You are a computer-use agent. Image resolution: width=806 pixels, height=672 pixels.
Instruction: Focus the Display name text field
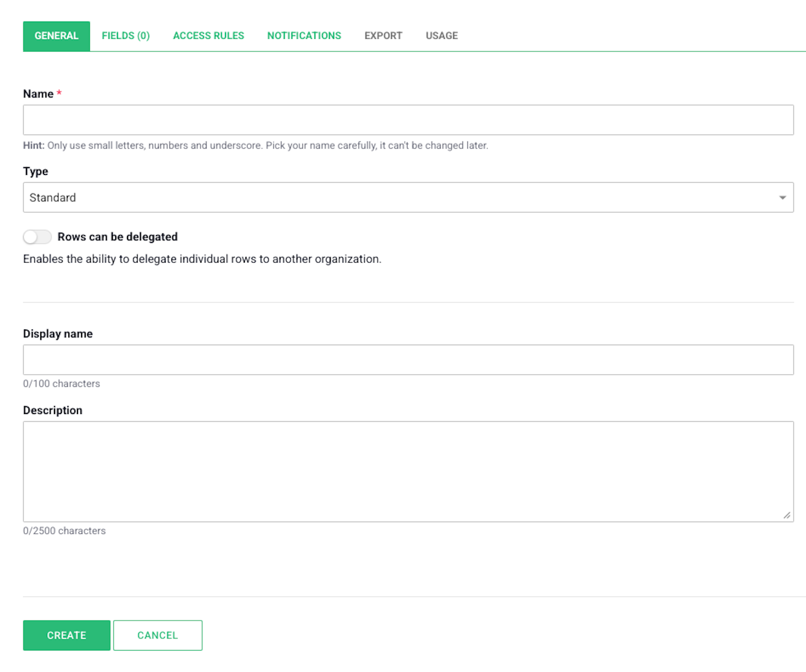point(408,360)
